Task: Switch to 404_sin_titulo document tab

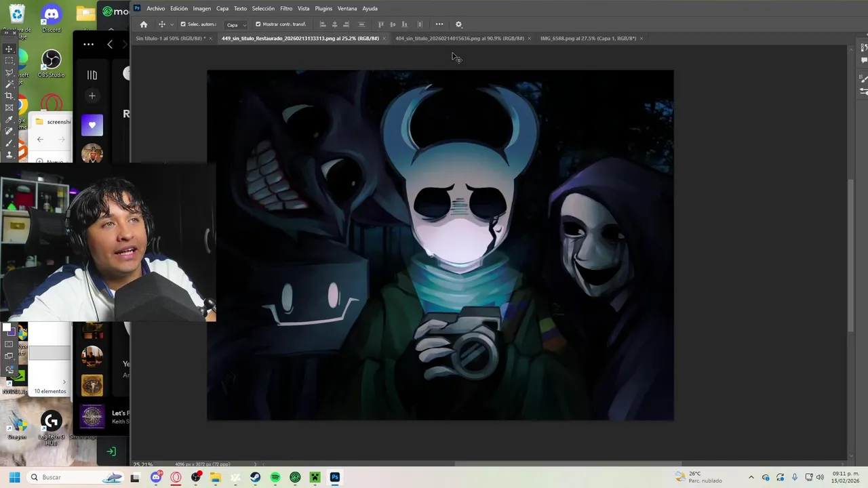Action: [460, 39]
